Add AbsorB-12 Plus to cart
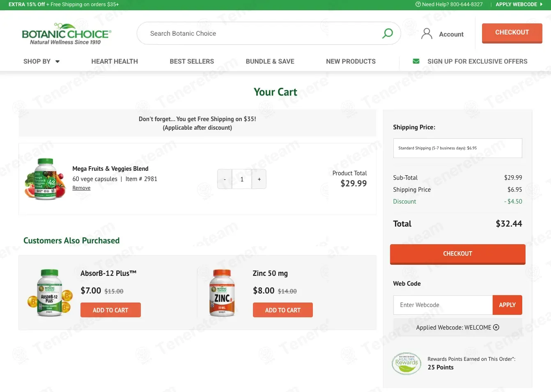Image resolution: width=551 pixels, height=392 pixels. (x=110, y=310)
